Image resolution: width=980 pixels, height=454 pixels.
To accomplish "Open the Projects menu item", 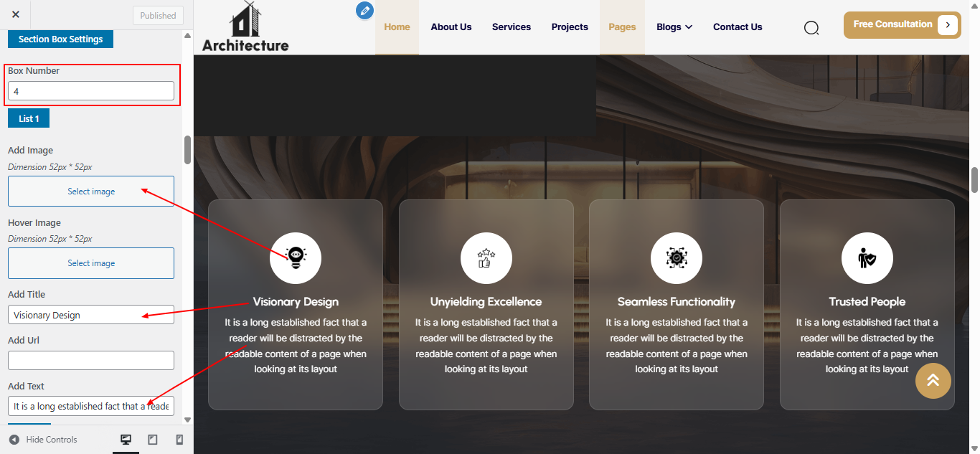I will pyautogui.click(x=570, y=27).
